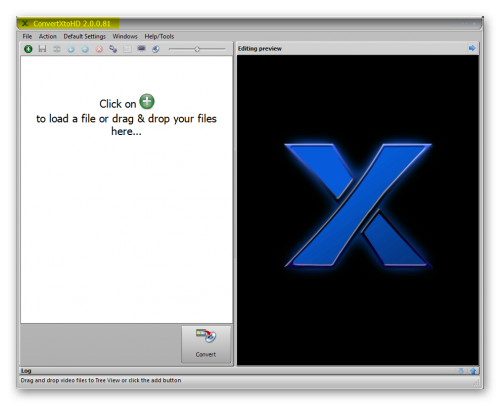Viewport: 500px width, 405px height.
Task: Collapse the Log panel with down arrow
Action: point(461,371)
